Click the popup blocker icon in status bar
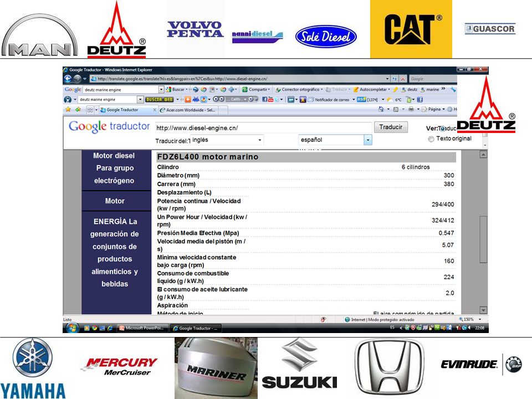This screenshot has width=532, height=399. 323,319
